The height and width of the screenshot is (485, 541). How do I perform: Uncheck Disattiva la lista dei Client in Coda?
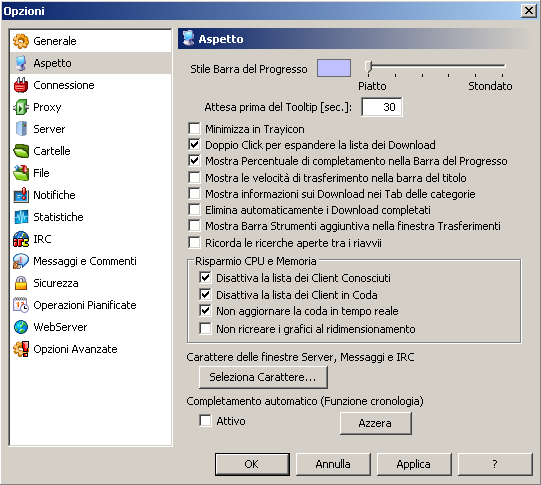[x=205, y=295]
